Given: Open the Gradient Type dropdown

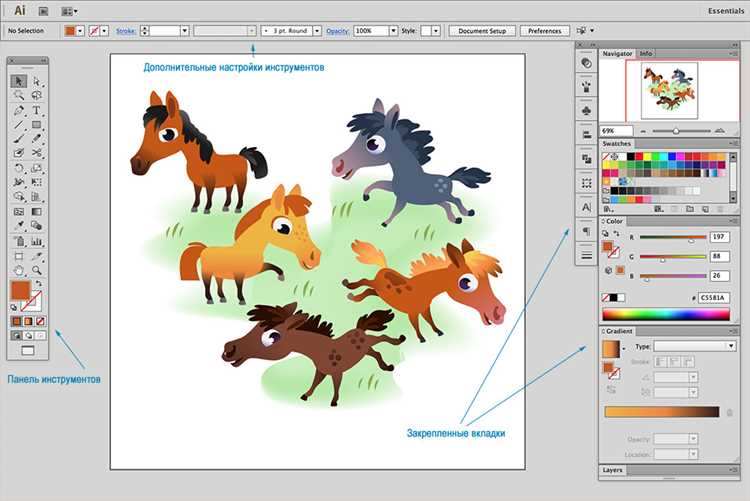Looking at the screenshot, I should click(x=695, y=346).
